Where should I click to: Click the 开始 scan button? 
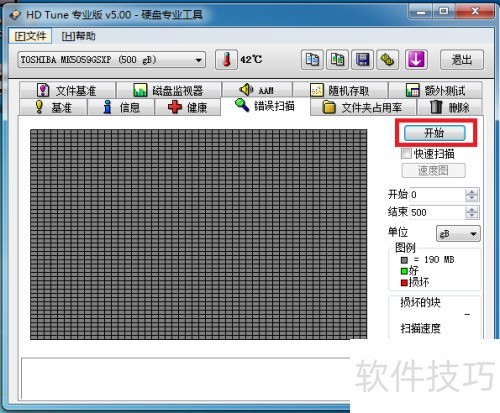(x=434, y=133)
